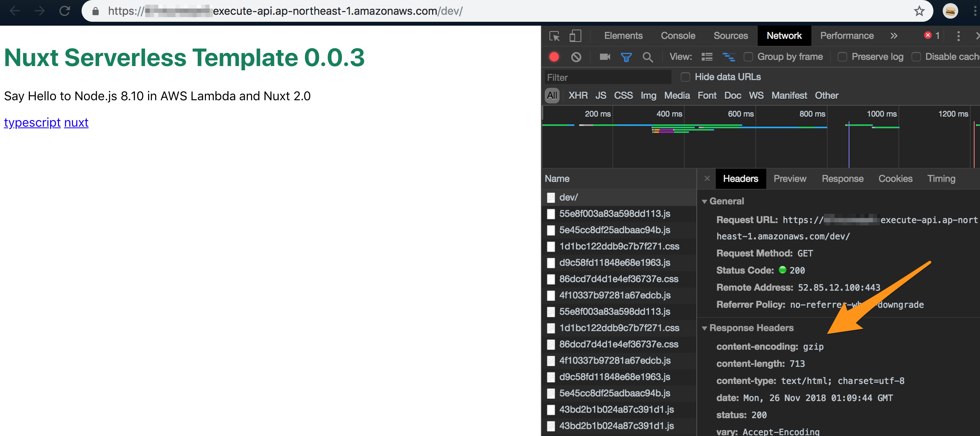This screenshot has width=980, height=436.
Task: Collapse the General section
Action: coord(705,201)
